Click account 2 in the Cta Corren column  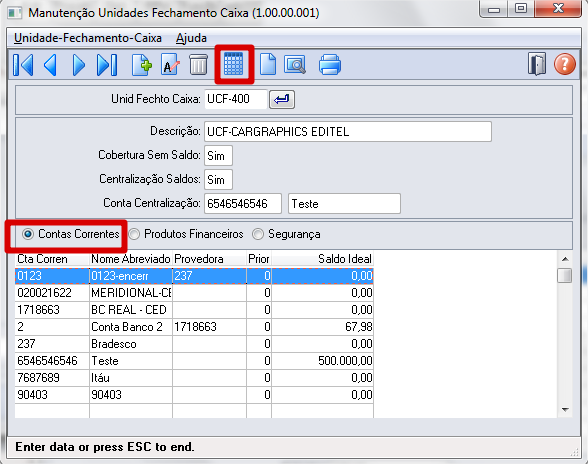(52, 327)
